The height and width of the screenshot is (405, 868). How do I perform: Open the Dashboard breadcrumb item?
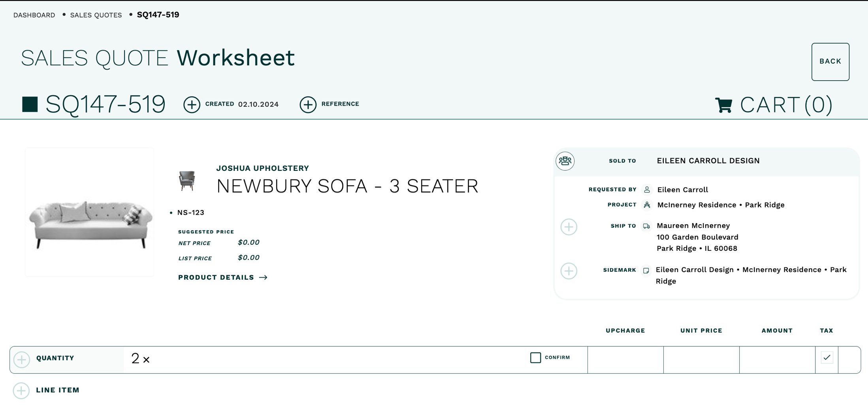(x=34, y=15)
